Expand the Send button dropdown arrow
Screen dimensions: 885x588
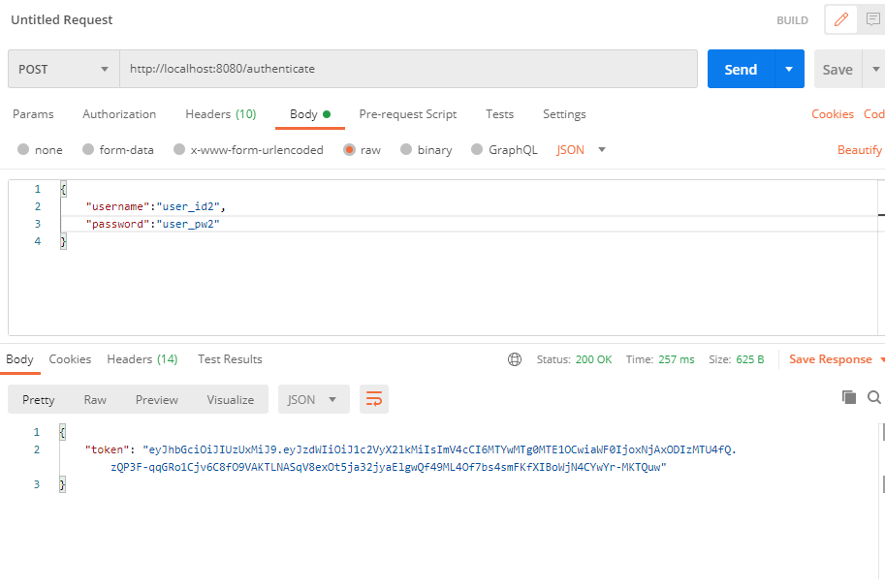tap(789, 69)
